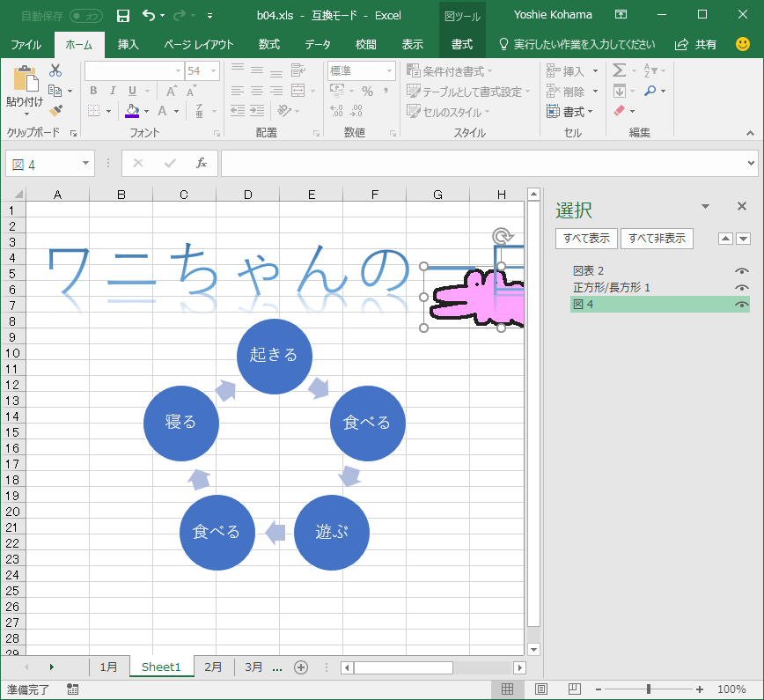
Task: Click the merge and center icon
Action: pos(298,91)
